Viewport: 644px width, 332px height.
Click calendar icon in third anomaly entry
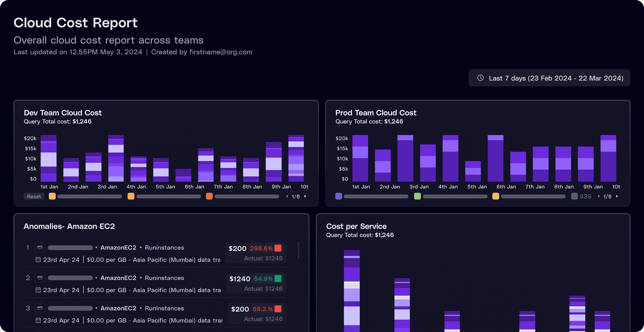38,320
